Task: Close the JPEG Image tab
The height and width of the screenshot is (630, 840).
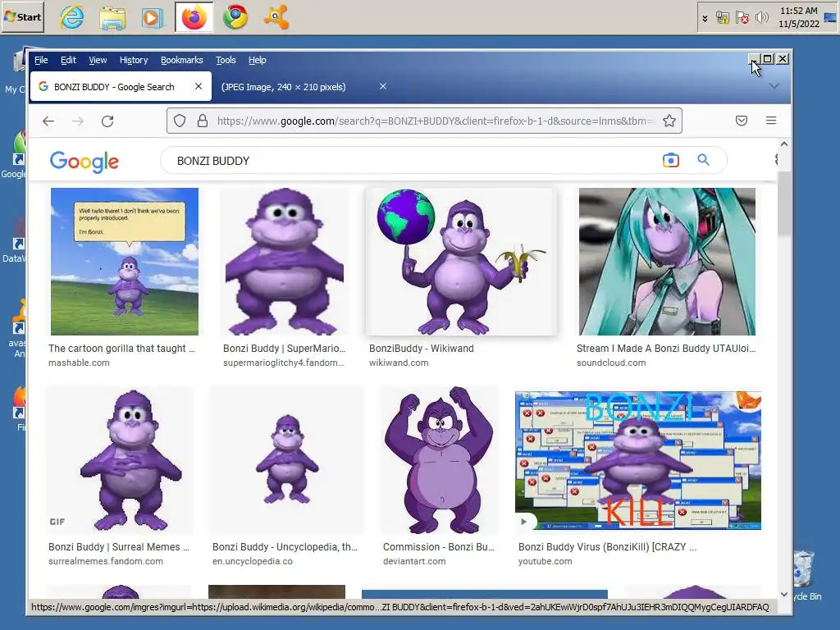Action: (x=383, y=86)
